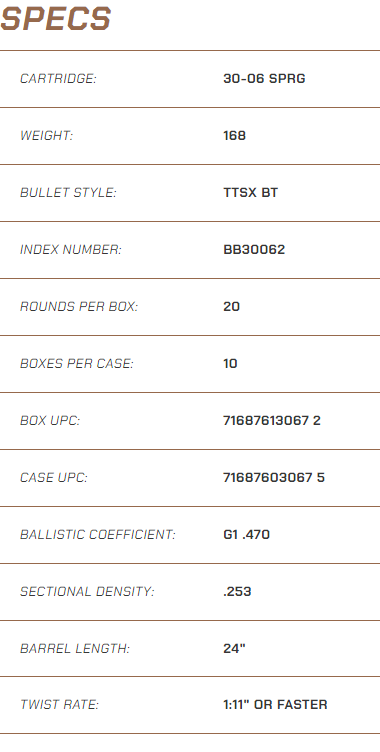The image size is (380, 752).
Task: Select the INDEX NUMBER label
Action: click(x=71, y=250)
